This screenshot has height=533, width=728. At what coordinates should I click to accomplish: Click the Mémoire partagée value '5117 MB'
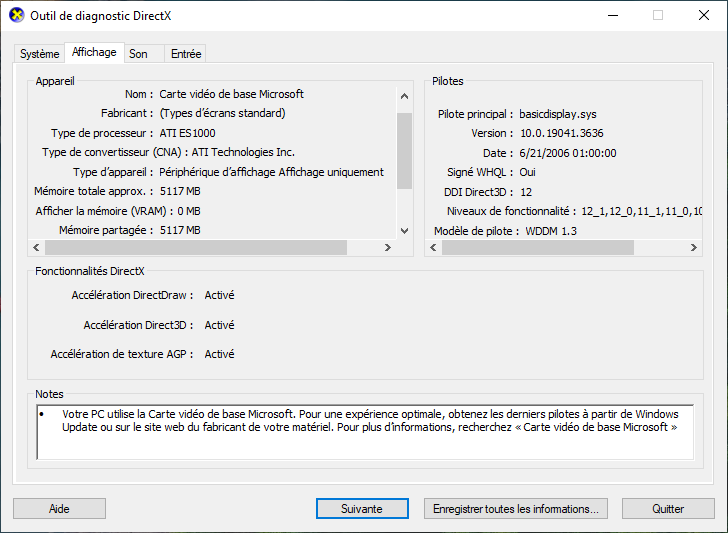point(180,230)
